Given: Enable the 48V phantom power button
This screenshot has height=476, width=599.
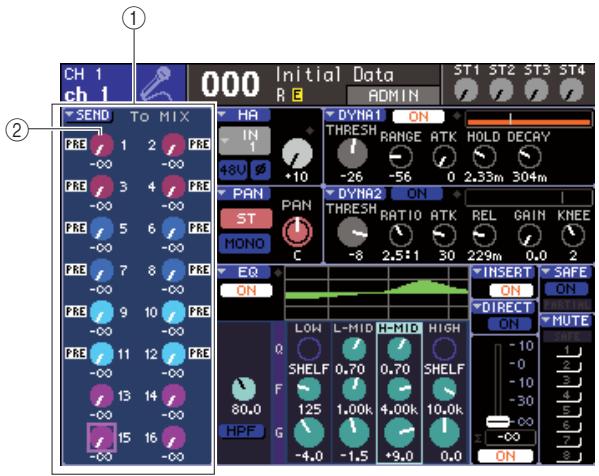Looking at the screenshot, I should point(233,169).
